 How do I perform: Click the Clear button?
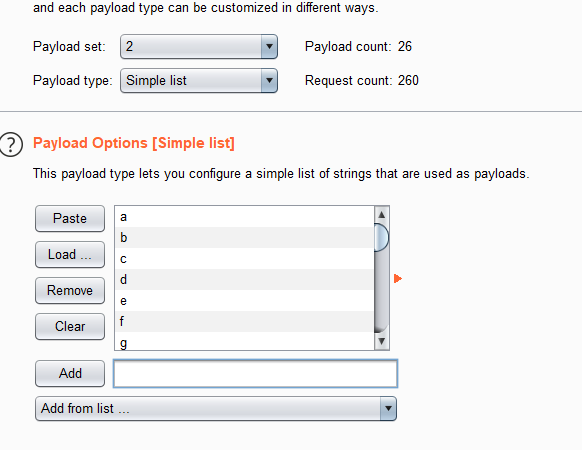click(x=70, y=326)
